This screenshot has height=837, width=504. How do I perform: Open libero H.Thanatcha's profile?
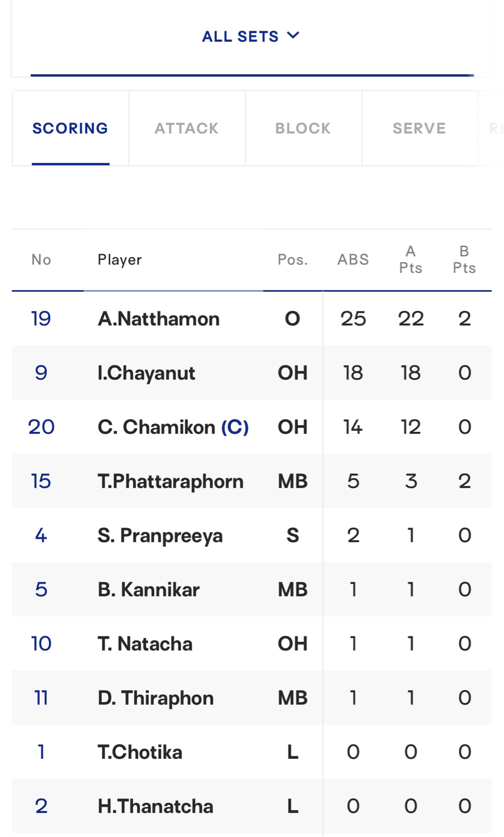click(156, 806)
